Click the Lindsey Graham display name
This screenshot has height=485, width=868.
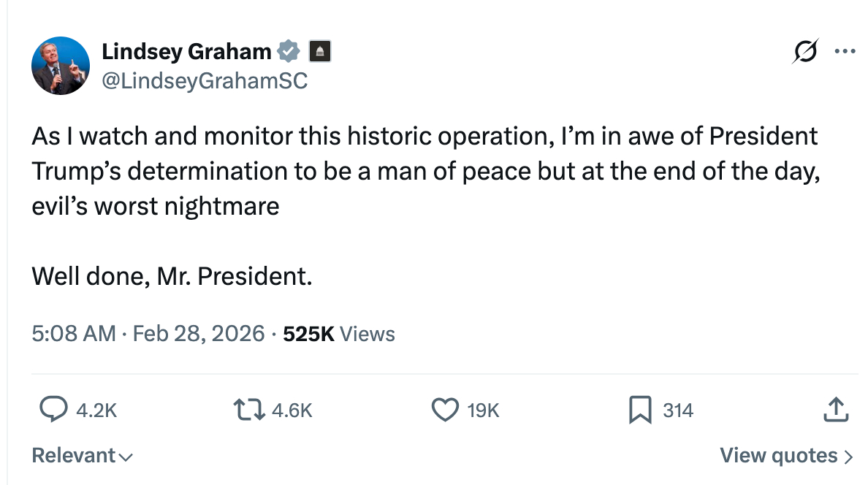click(186, 52)
